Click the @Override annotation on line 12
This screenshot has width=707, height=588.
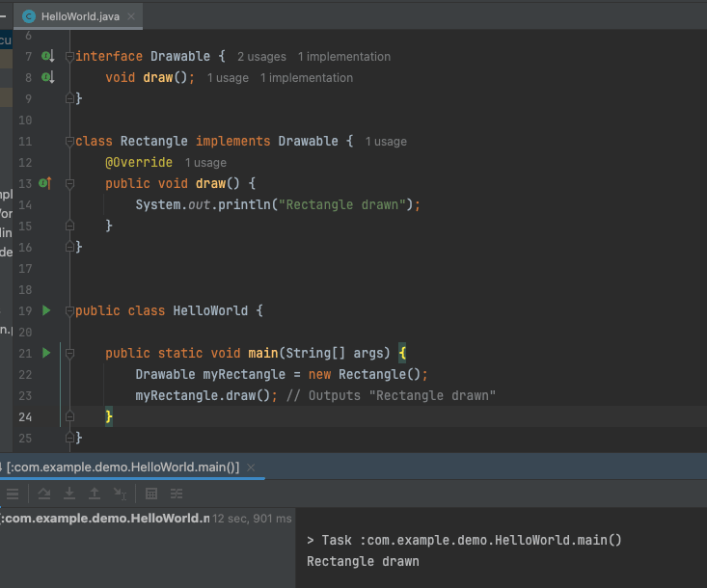[139, 162]
